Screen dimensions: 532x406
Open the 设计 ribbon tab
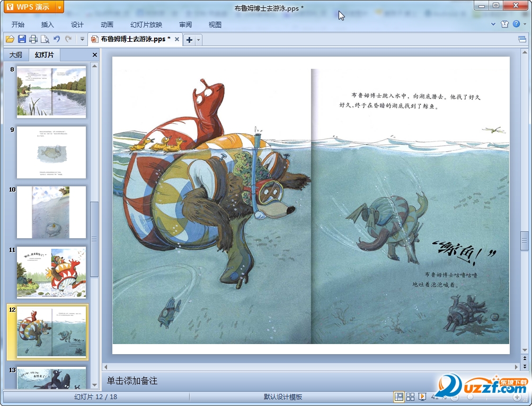tap(77, 25)
